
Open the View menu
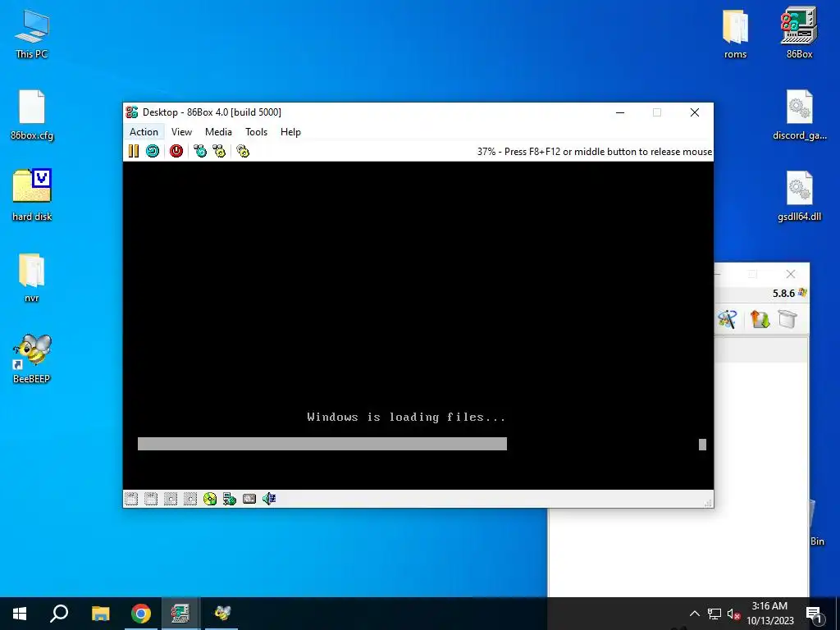181,132
